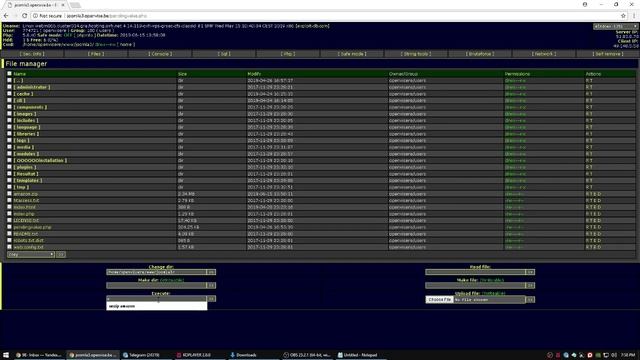Screen dimensions: 640x360
Task: Tick the checkbox next to amazon.zip
Action: tap(9, 193)
